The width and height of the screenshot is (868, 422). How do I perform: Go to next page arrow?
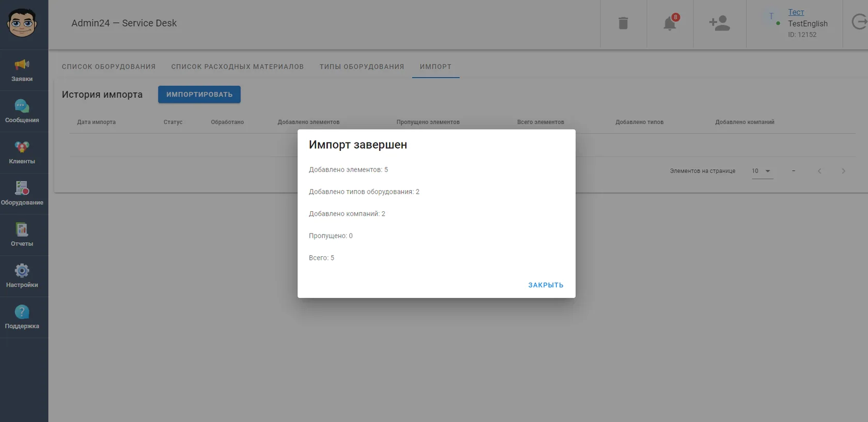click(843, 171)
